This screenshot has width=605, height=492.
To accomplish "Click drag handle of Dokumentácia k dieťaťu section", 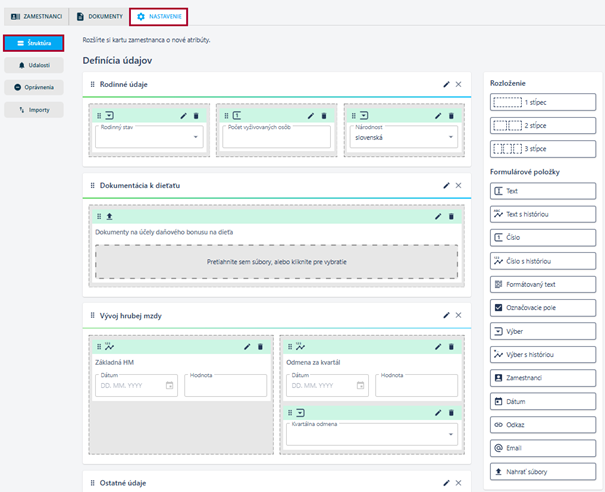I will click(x=92, y=186).
